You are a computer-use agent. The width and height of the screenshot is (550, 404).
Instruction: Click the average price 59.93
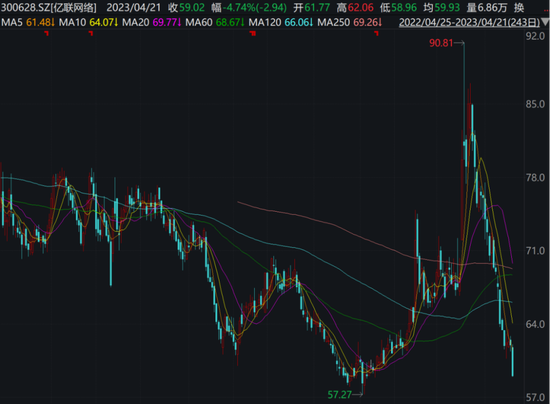pyautogui.click(x=447, y=7)
